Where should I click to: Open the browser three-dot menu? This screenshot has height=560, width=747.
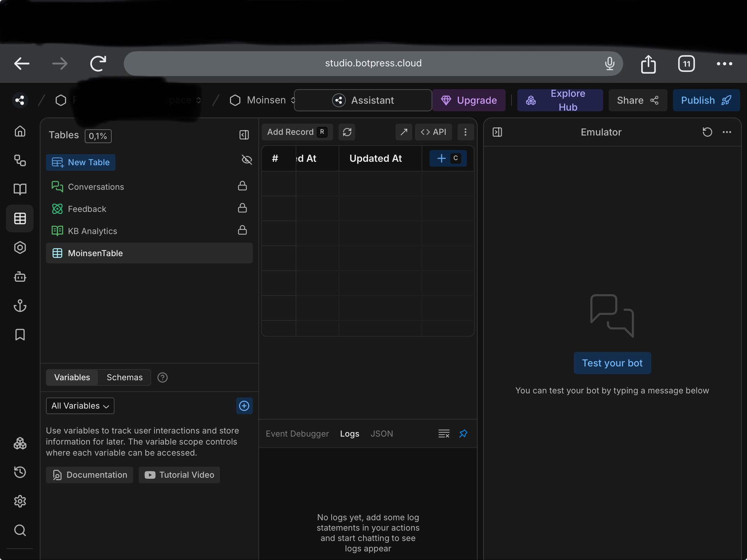(724, 64)
